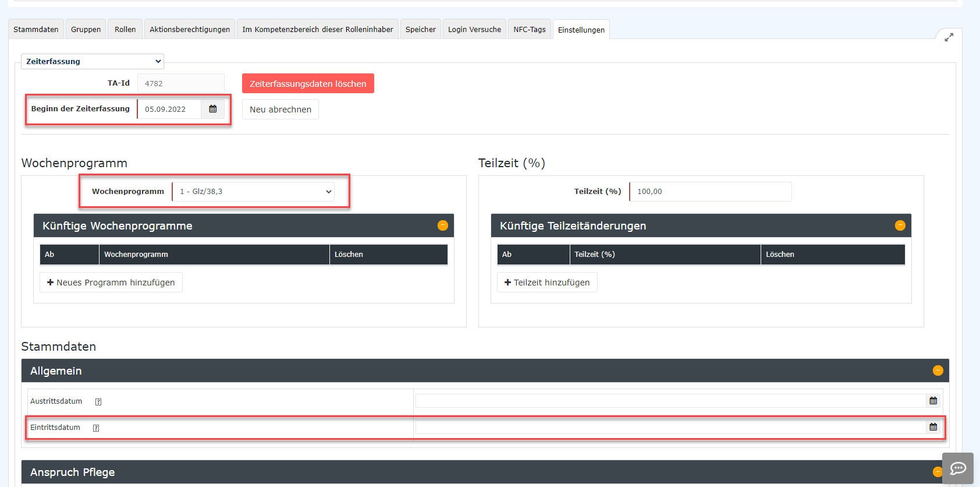Image resolution: width=980 pixels, height=487 pixels.
Task: Switch to the Speicher tab
Action: [x=421, y=29]
